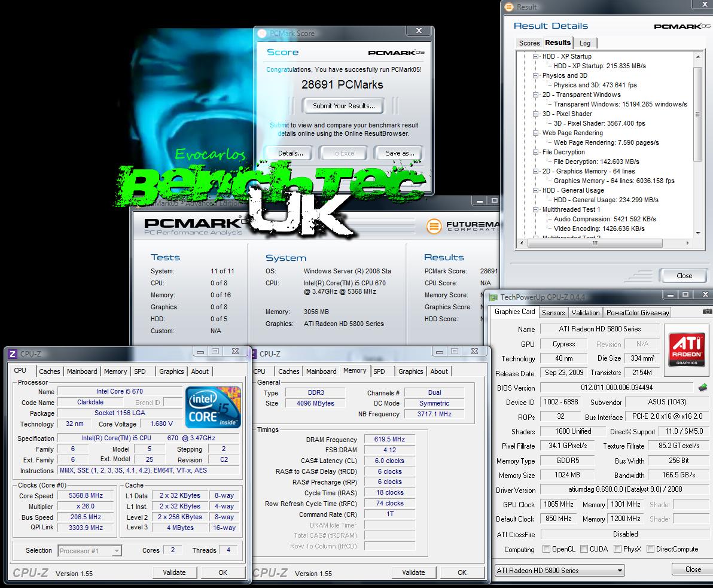This screenshot has height=588, width=713.
Task: Click the DRAM Frequency value 619.5 MHz
Action: (x=389, y=439)
